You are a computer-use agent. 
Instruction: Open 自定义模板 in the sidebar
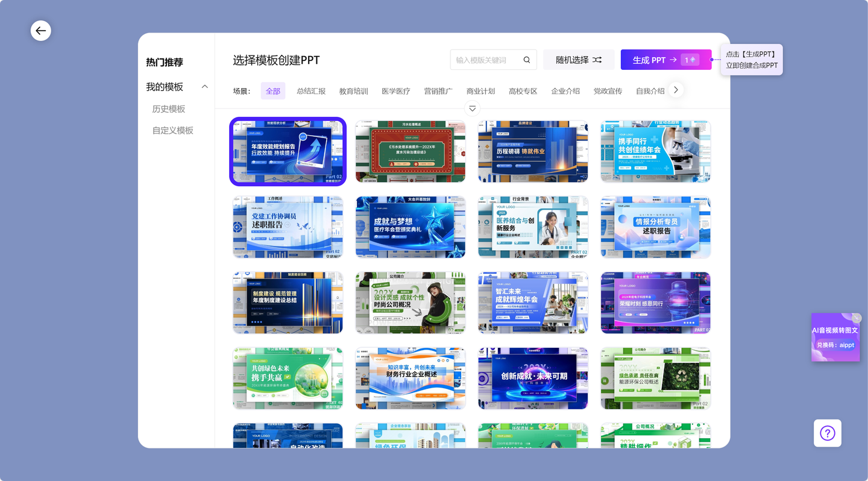pos(174,130)
